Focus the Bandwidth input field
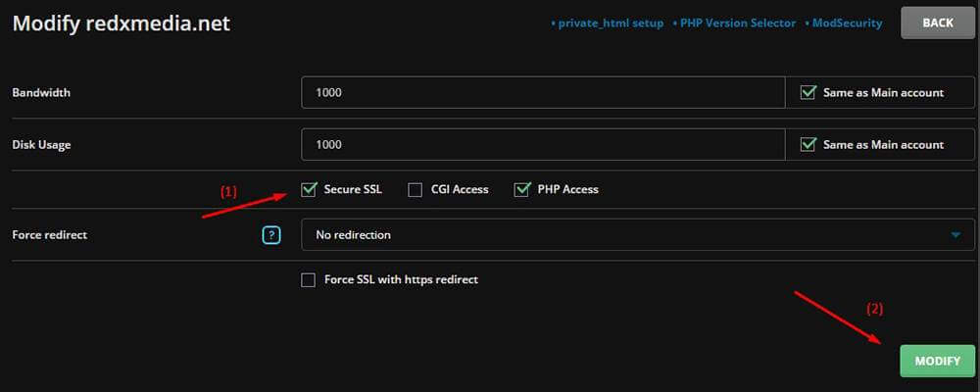This screenshot has width=980, height=392. click(x=543, y=92)
